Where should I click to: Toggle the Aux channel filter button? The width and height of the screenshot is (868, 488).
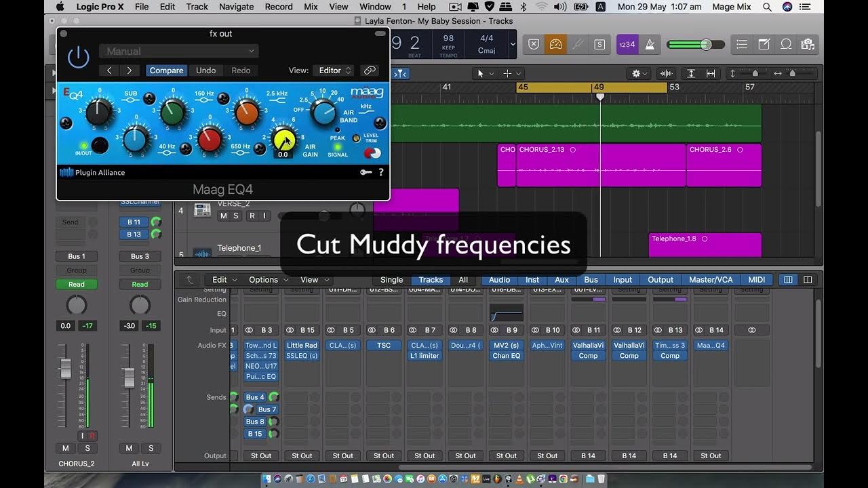click(562, 279)
